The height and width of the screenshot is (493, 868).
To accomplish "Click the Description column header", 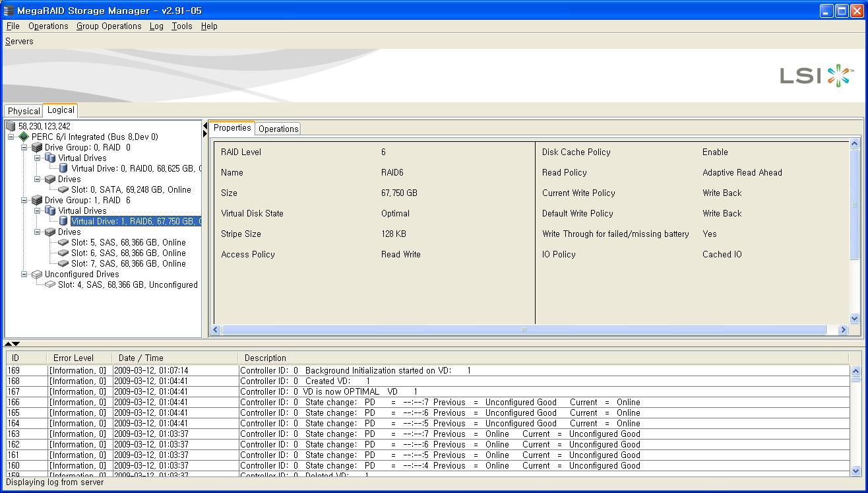I will (543, 358).
